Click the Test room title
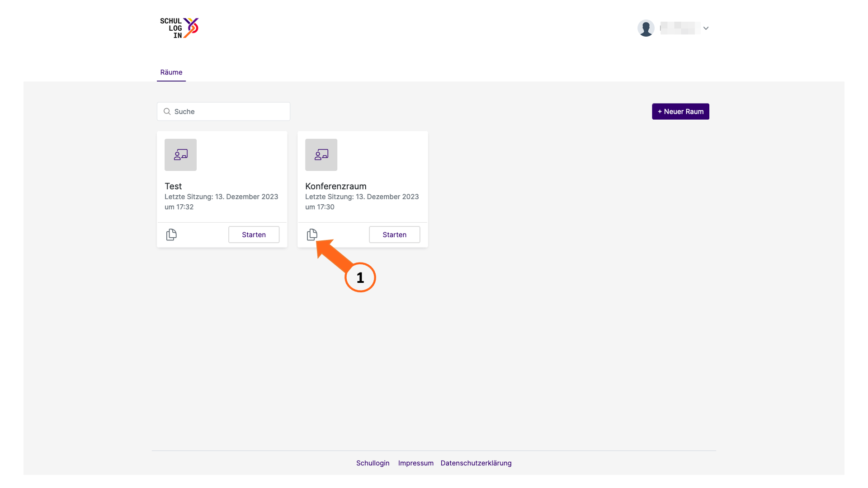The width and height of the screenshot is (868, 488). 173,186
